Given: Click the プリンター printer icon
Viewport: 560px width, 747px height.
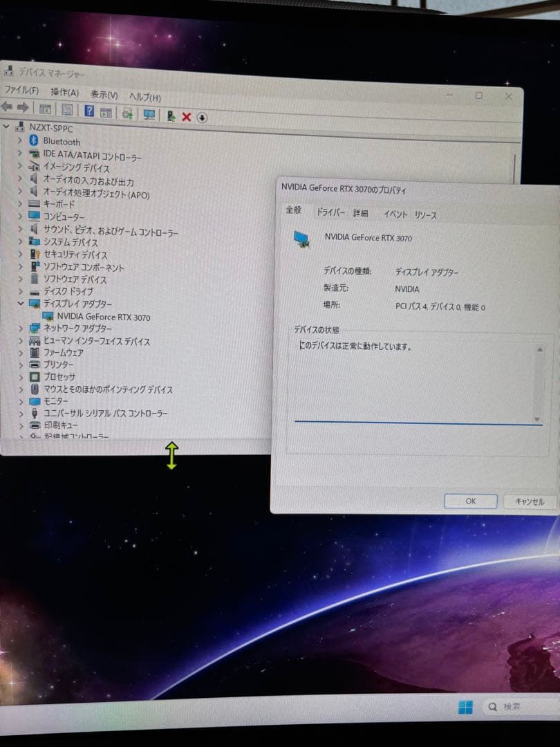Looking at the screenshot, I should (x=35, y=365).
